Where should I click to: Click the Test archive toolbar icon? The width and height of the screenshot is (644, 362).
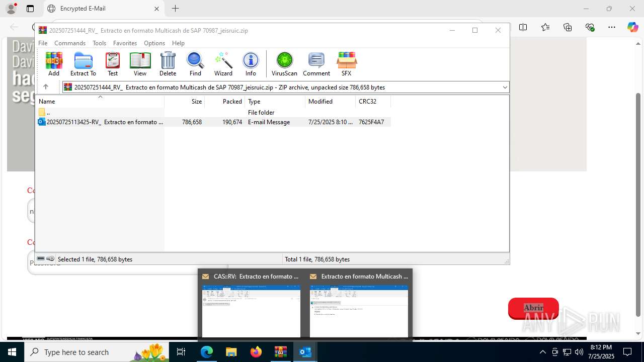[x=113, y=64]
